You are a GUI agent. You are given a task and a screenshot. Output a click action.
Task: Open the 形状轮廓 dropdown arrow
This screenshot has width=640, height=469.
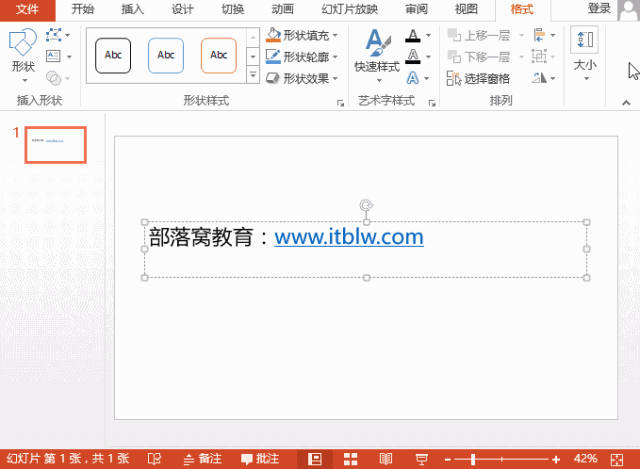[x=335, y=57]
